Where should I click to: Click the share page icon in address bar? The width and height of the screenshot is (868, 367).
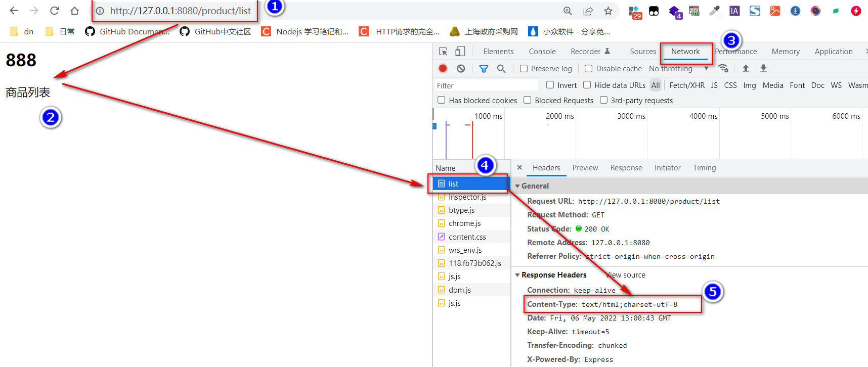[x=588, y=11]
